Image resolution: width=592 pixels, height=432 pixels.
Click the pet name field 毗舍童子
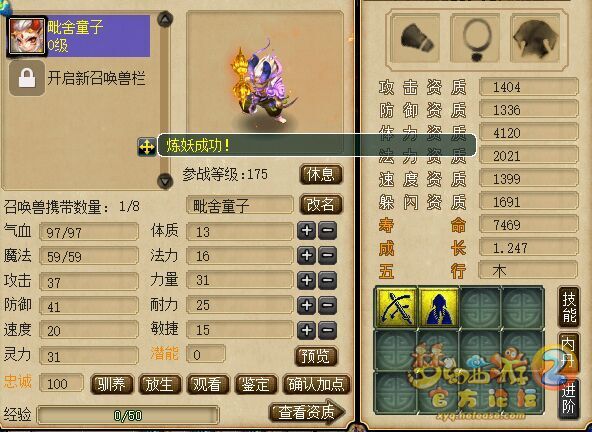pos(240,205)
